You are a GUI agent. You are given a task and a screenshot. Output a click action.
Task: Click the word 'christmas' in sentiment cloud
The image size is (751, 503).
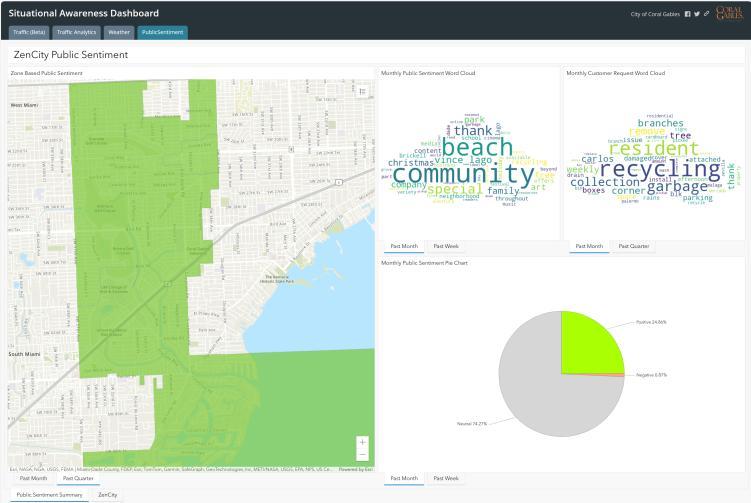pyautogui.click(x=410, y=163)
